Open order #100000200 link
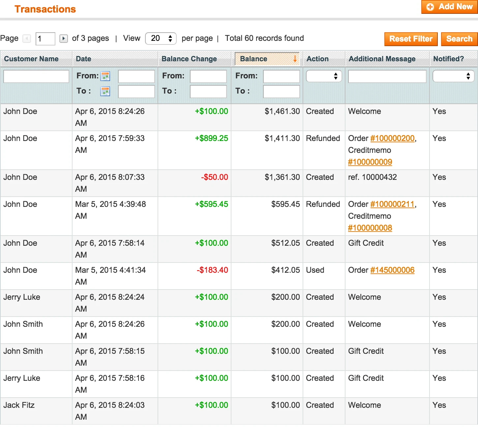Screen dimensions: 478x448 click(392, 138)
